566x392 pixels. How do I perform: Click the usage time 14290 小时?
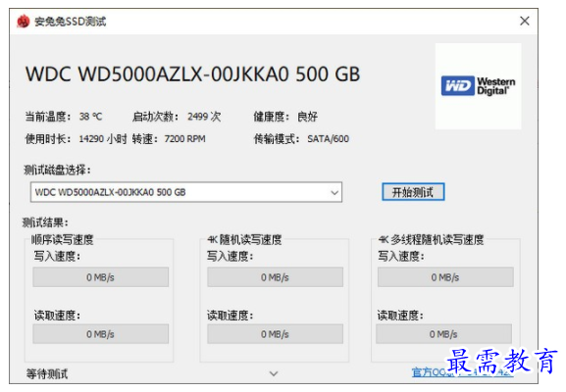[x=103, y=139]
